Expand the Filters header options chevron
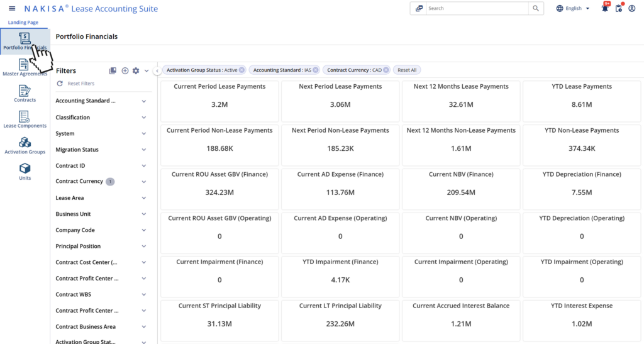Viewport: 644px width, 344px height. click(146, 70)
